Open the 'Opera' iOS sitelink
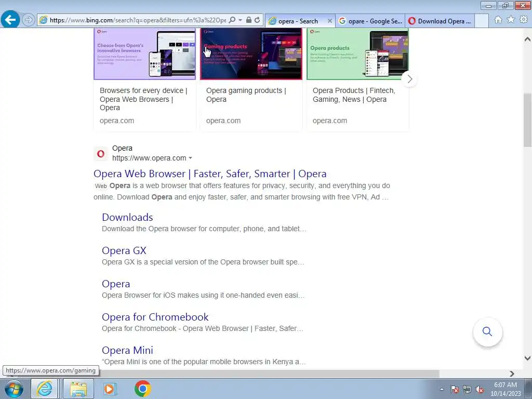Screen dimensions: 532x399 (116, 284)
